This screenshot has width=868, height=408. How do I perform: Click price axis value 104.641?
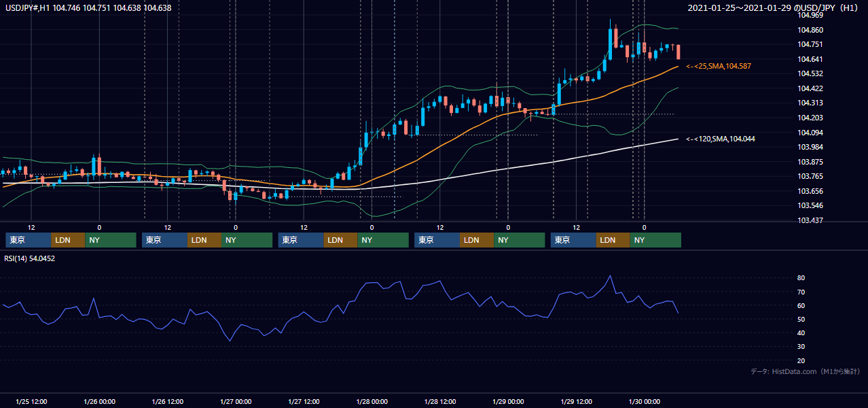click(x=810, y=59)
